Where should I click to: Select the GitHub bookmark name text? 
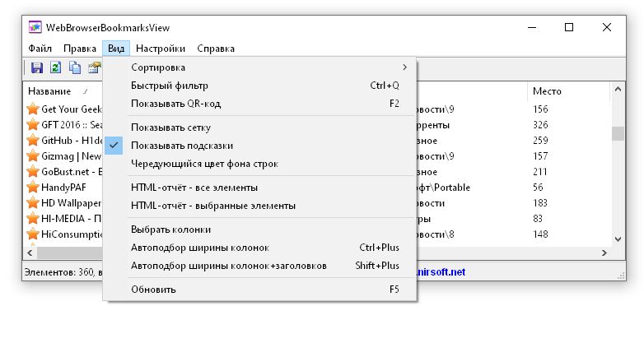click(x=72, y=141)
